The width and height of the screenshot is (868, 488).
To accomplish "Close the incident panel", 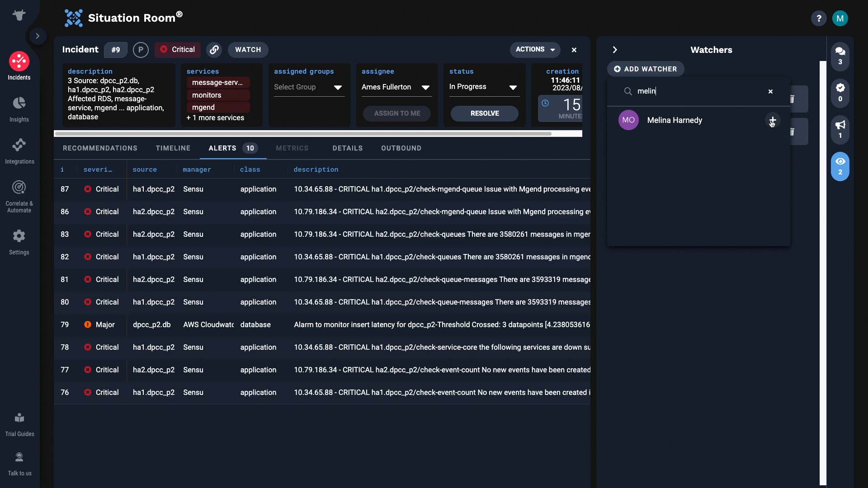I will tap(574, 50).
